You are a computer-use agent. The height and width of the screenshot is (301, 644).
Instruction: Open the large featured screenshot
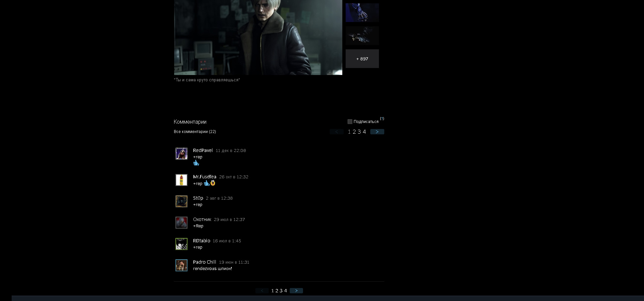click(258, 37)
